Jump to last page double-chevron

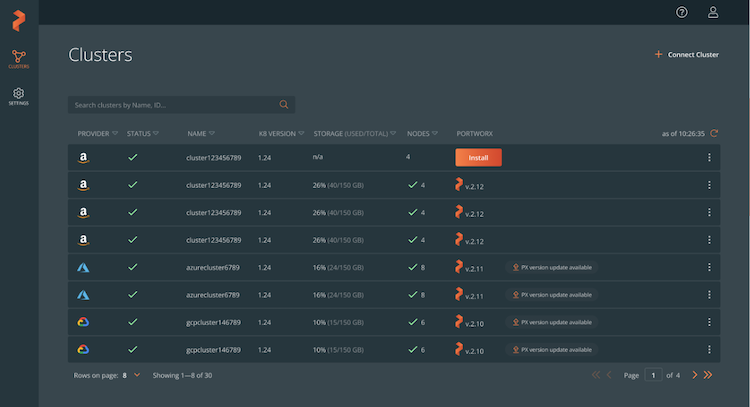708,375
